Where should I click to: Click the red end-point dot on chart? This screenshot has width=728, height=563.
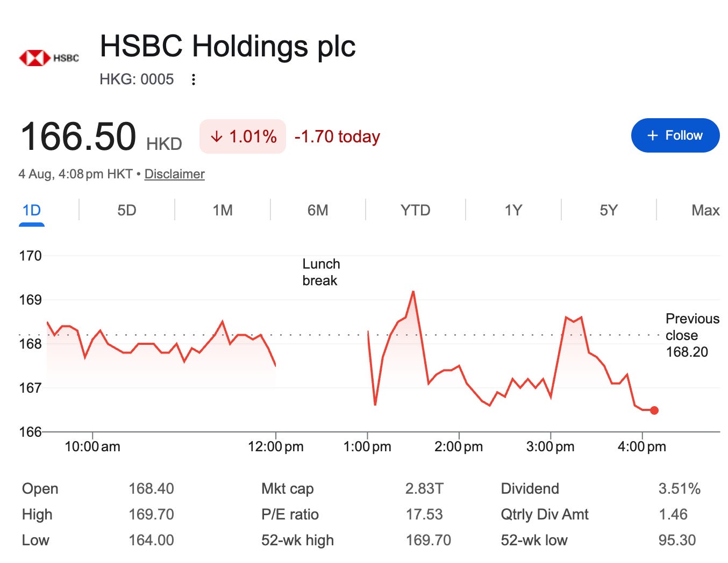coord(654,410)
